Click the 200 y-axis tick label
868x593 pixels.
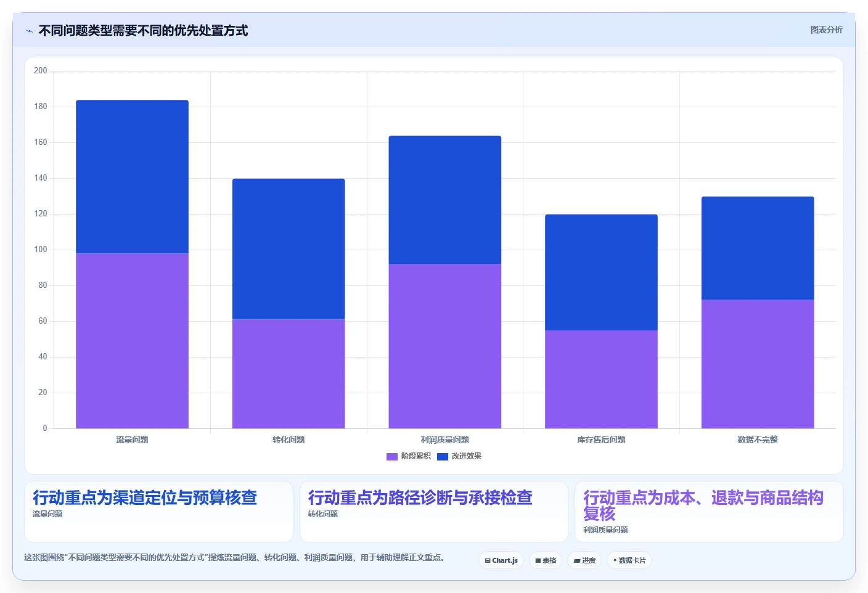pos(41,71)
